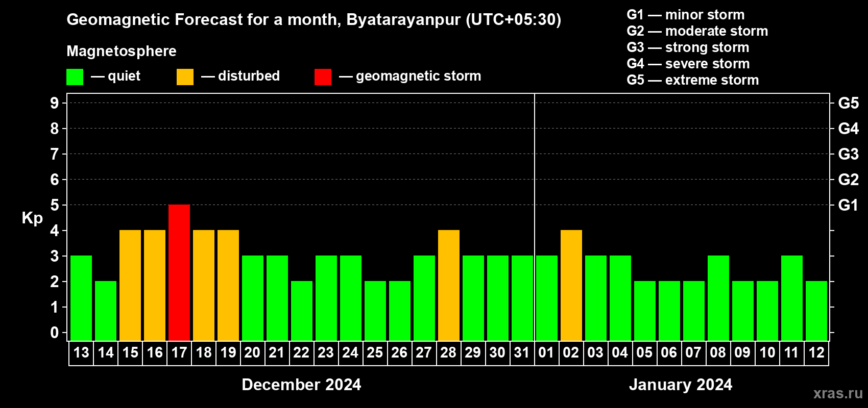Click the G4 label on the right axis

coord(849,129)
